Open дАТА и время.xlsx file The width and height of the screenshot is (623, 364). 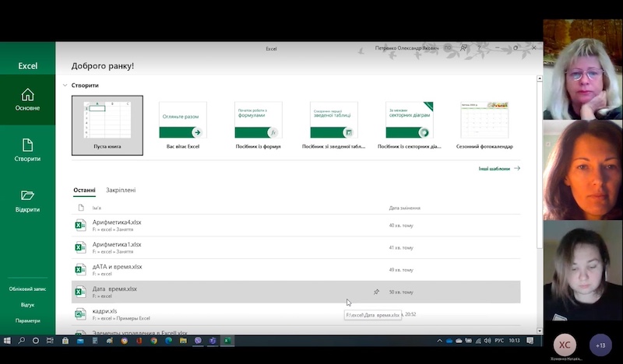point(296,270)
